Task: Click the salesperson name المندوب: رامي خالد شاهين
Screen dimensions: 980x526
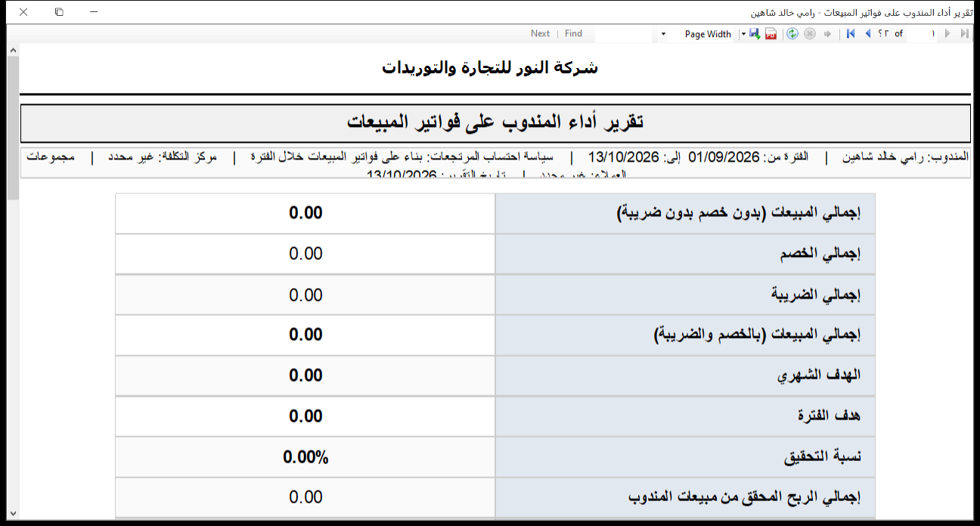Action: coord(905,157)
